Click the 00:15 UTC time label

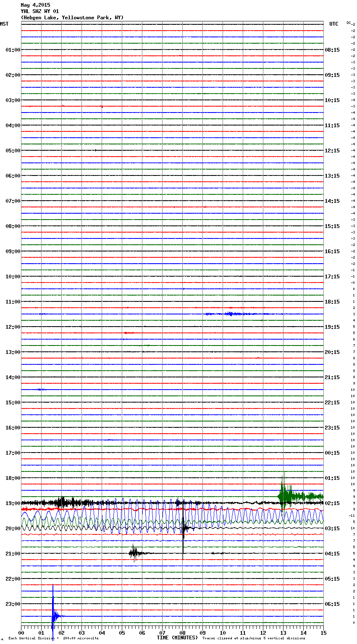point(332,453)
